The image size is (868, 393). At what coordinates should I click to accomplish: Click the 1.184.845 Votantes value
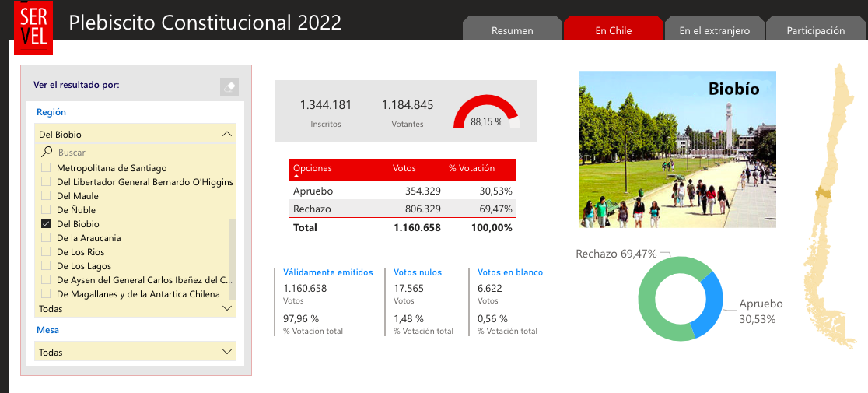pos(408,104)
